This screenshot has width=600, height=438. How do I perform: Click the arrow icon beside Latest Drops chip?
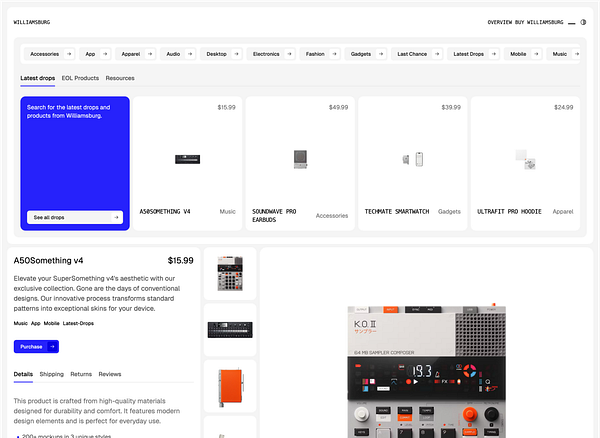pos(494,54)
